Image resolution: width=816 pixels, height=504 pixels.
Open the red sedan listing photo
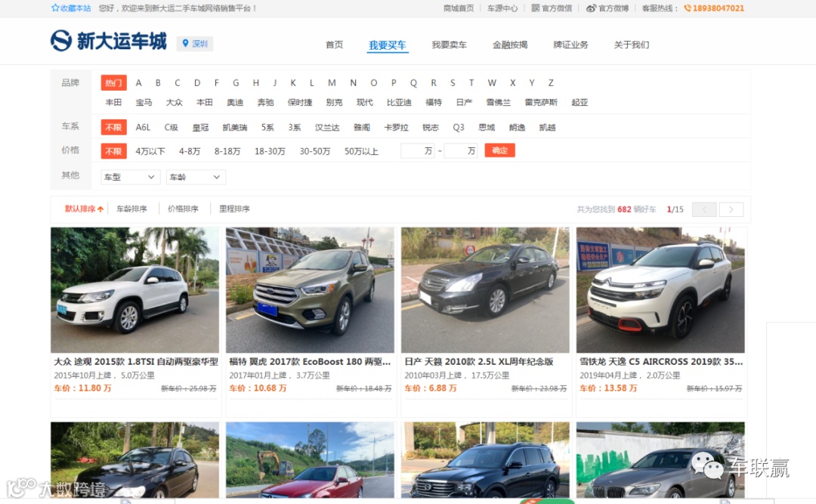pos(311,460)
